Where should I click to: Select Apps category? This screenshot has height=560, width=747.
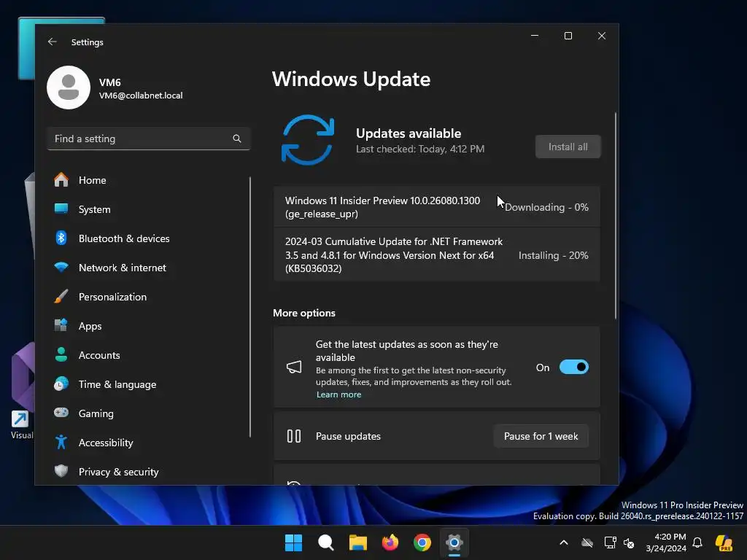(x=149, y=326)
